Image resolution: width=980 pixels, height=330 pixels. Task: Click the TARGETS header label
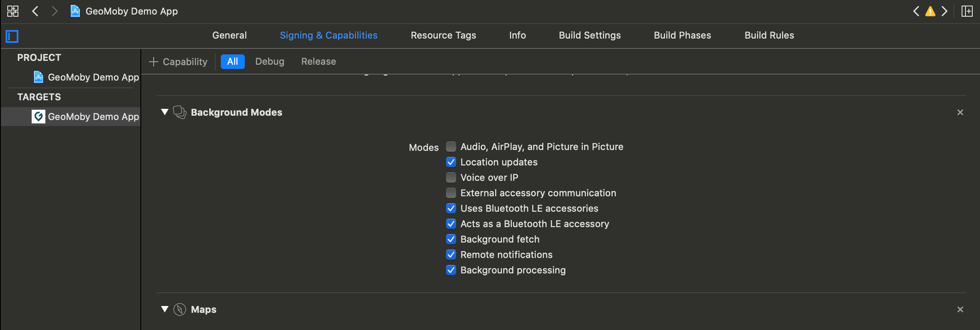[x=39, y=97]
